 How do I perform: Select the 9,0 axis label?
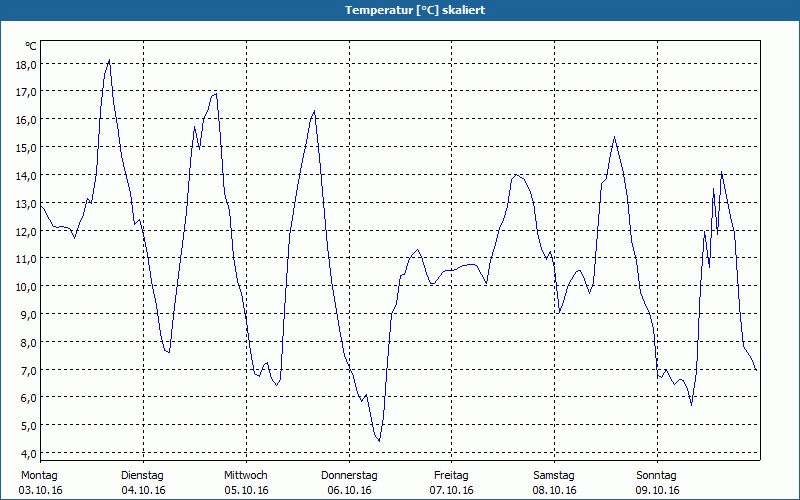tap(28, 315)
